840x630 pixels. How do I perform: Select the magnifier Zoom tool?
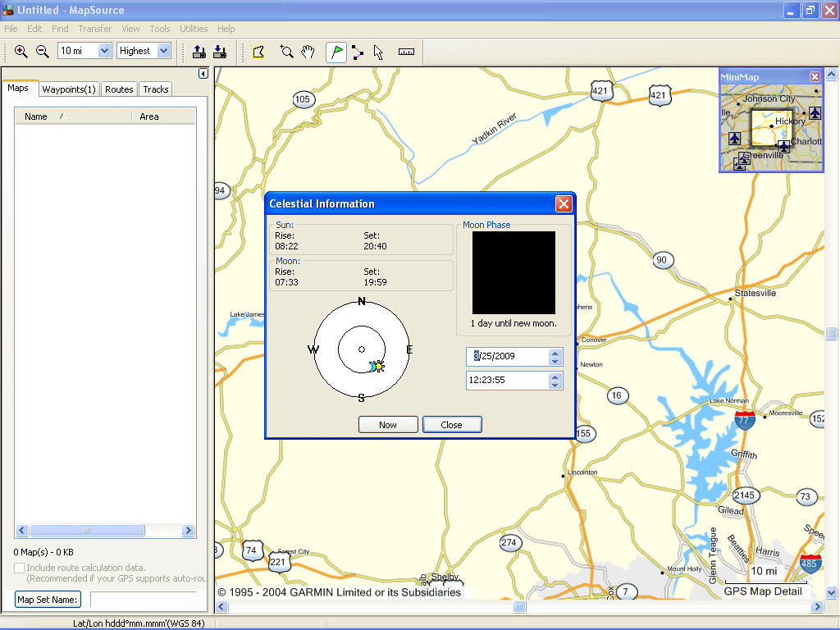[285, 52]
